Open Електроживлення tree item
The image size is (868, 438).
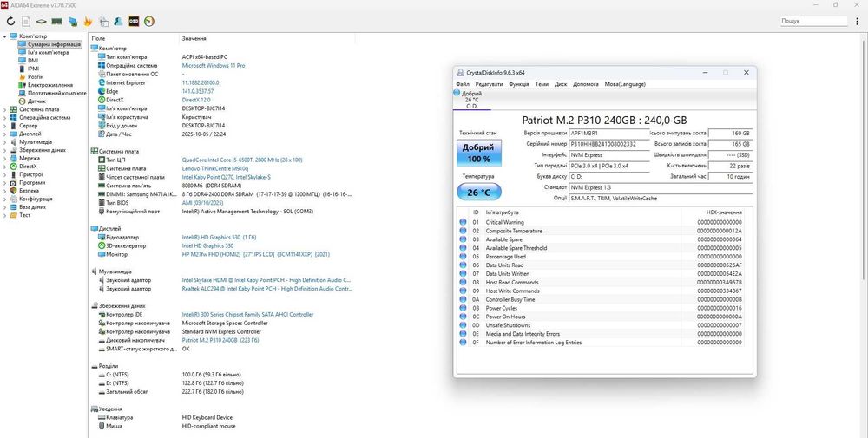click(x=49, y=85)
